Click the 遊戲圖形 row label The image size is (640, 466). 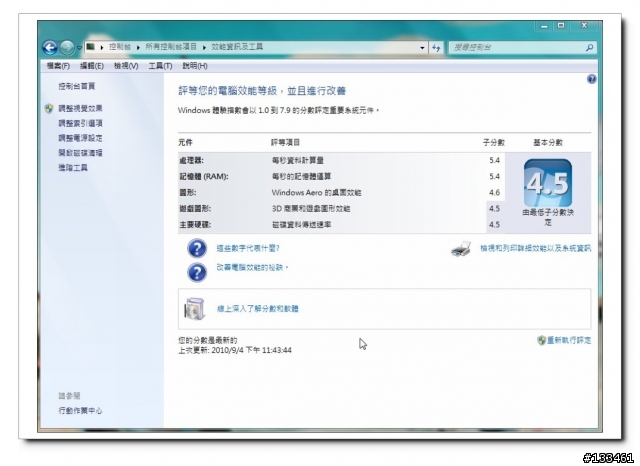coord(195,209)
